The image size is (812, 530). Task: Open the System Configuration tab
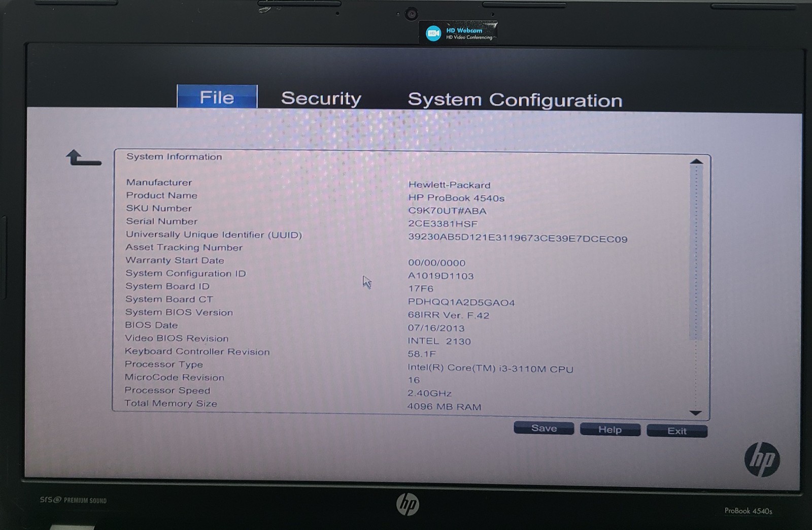pyautogui.click(x=515, y=100)
